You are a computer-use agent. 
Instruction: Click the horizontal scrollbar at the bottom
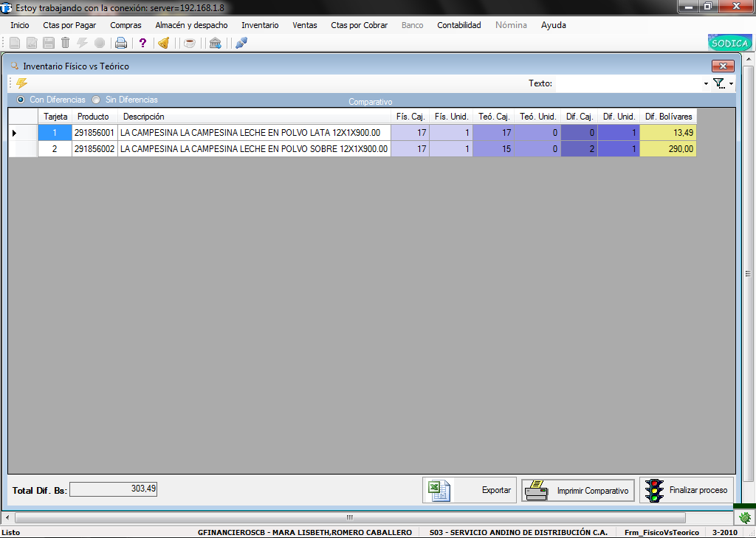pyautogui.click(x=350, y=518)
